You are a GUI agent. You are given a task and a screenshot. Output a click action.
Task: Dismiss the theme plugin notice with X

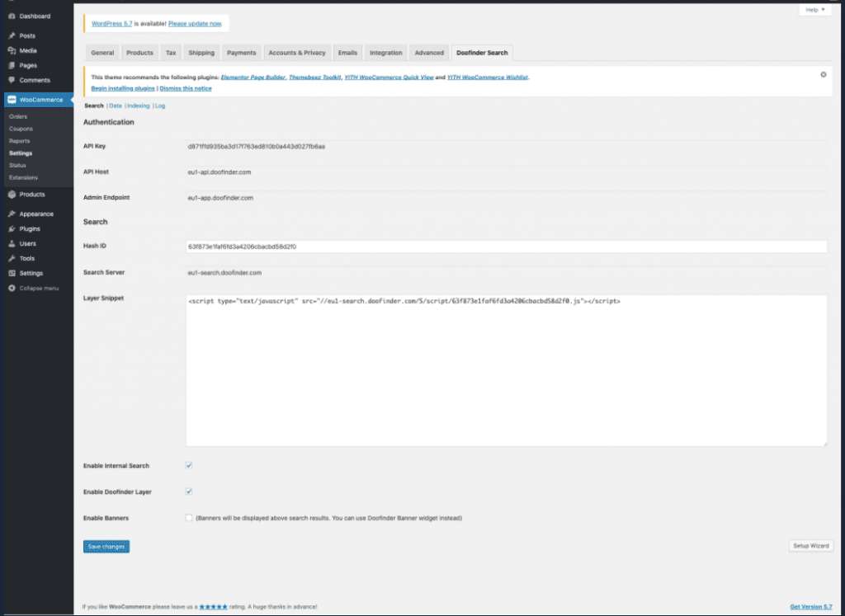(x=823, y=74)
